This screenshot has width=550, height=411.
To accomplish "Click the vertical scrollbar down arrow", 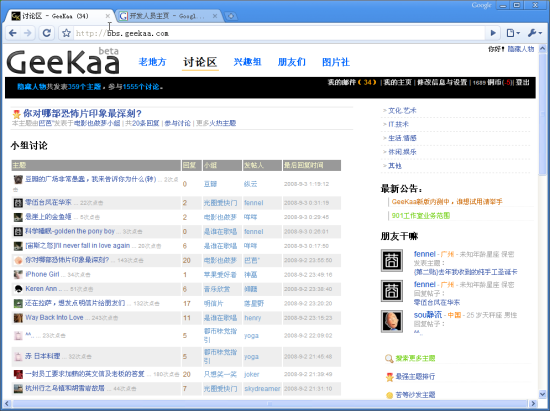I will [542, 395].
